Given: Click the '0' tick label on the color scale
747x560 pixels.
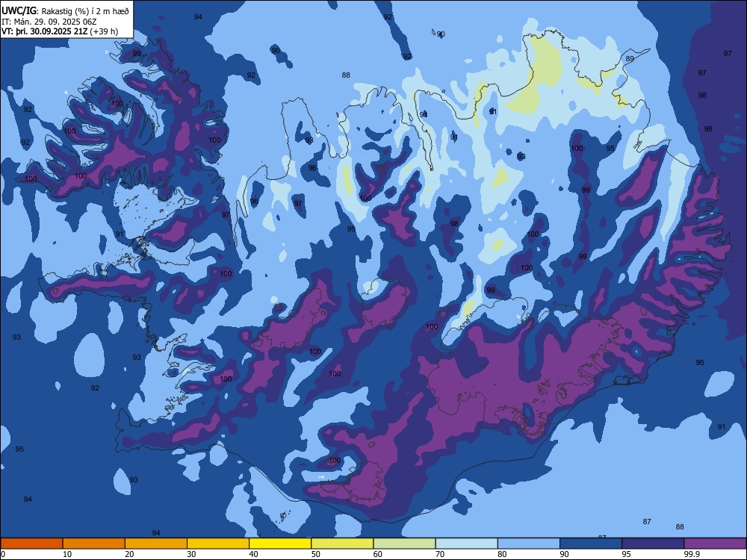Looking at the screenshot, I should [x=3, y=554].
